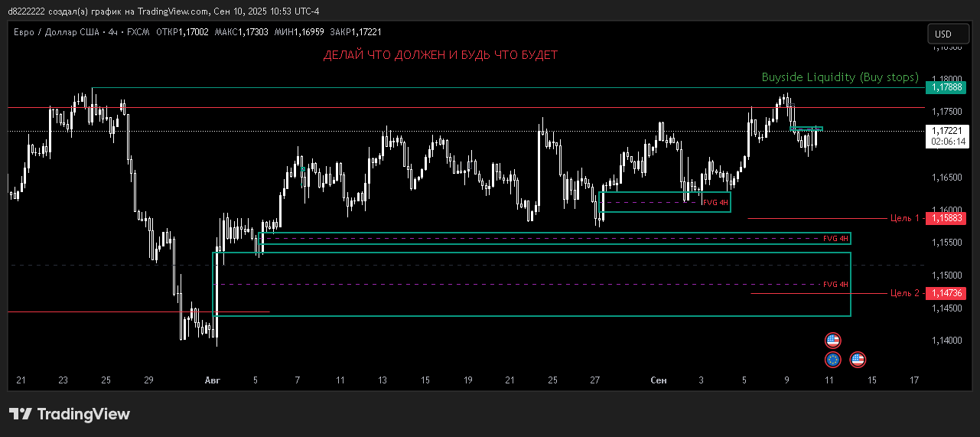Image resolution: width=980 pixels, height=437 pixels.
Task: Open the USD currency selector
Action: click(948, 34)
